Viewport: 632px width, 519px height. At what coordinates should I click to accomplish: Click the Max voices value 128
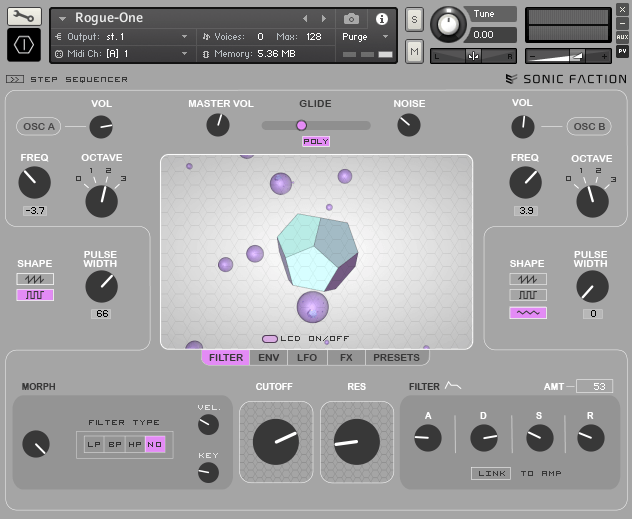(x=314, y=37)
